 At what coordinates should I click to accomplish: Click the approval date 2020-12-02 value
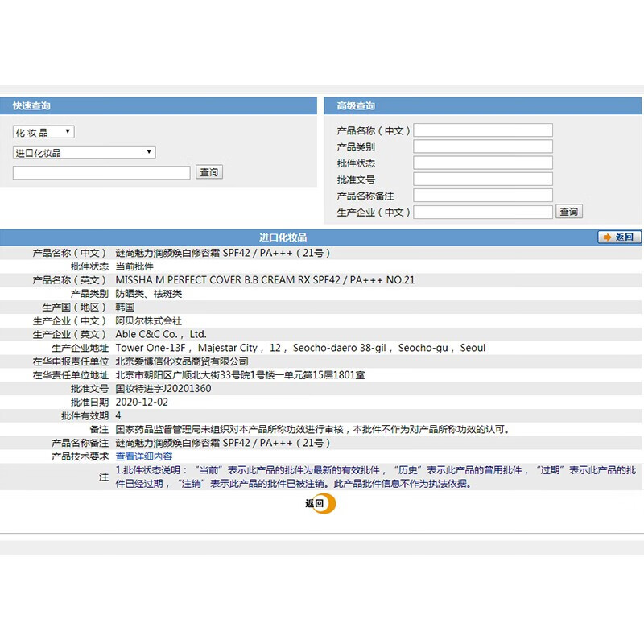[x=142, y=402]
